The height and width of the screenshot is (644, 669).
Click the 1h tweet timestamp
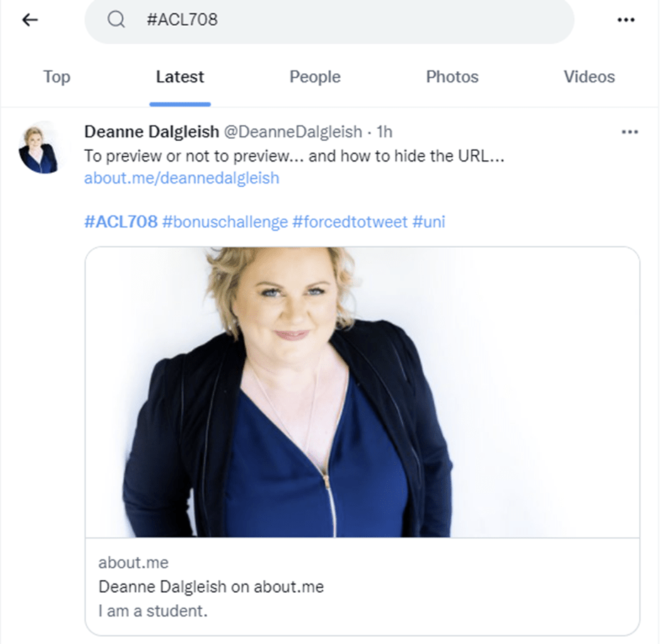point(384,132)
